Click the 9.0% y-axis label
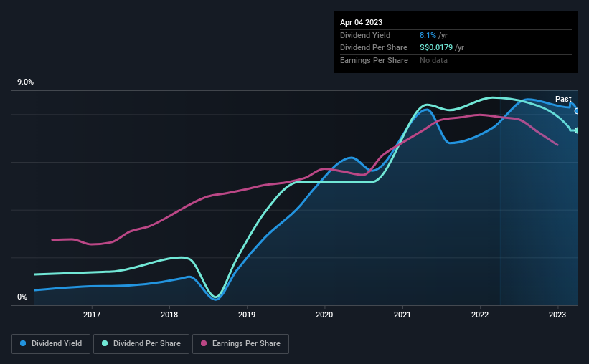 [x=25, y=82]
